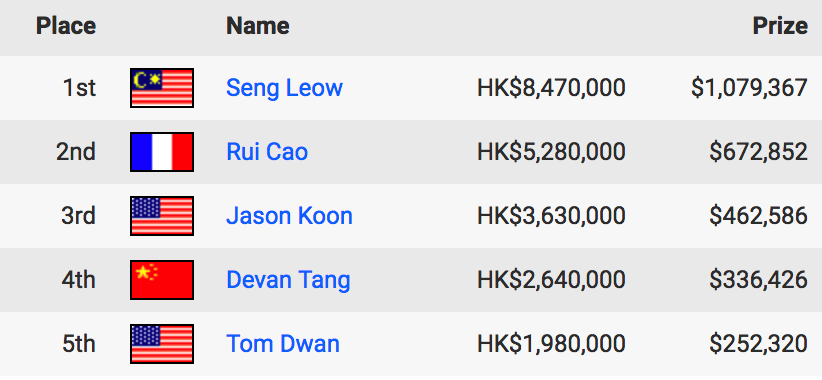Click the US flag beside Tom Dwan
Image resolution: width=822 pixels, height=380 pixels.
162,344
